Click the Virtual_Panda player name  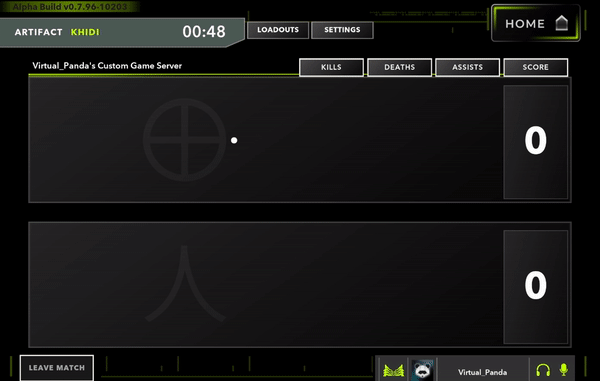tap(483, 372)
